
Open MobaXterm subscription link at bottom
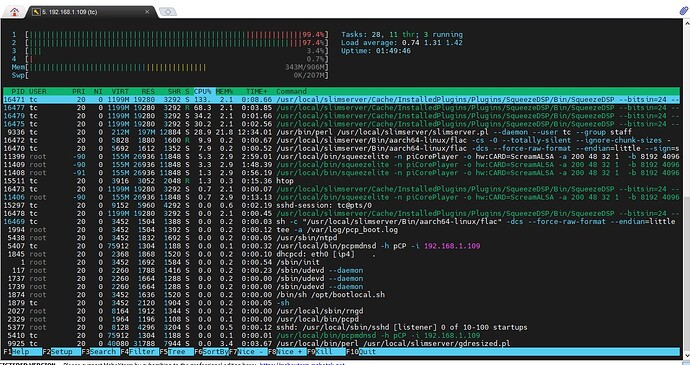[x=302, y=364]
